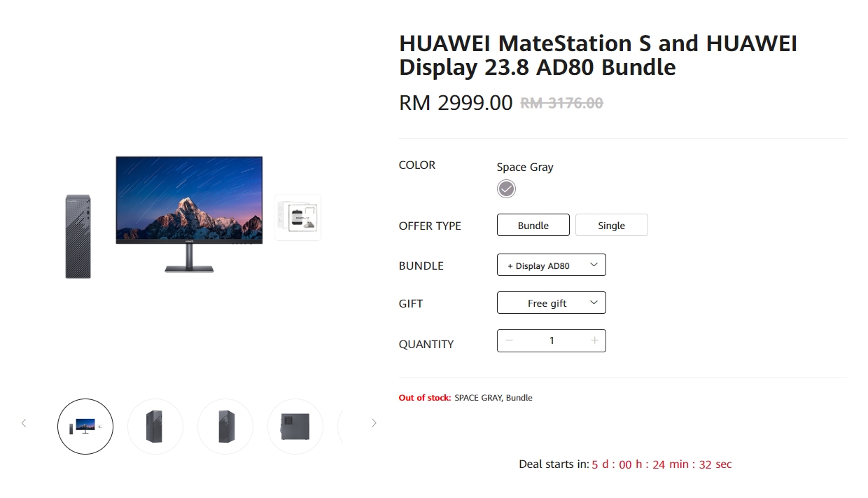Select the Space Gray color swatch
868x498 pixels.
[x=506, y=188]
